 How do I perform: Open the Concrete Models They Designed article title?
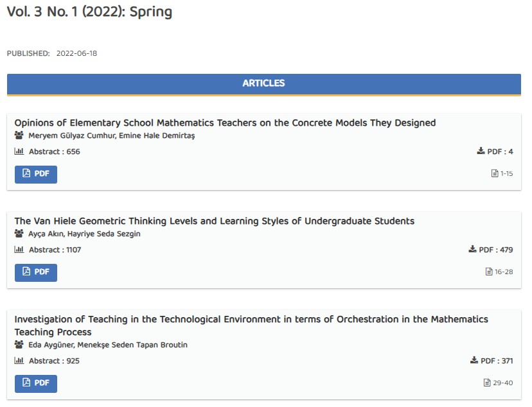pyautogui.click(x=225, y=123)
